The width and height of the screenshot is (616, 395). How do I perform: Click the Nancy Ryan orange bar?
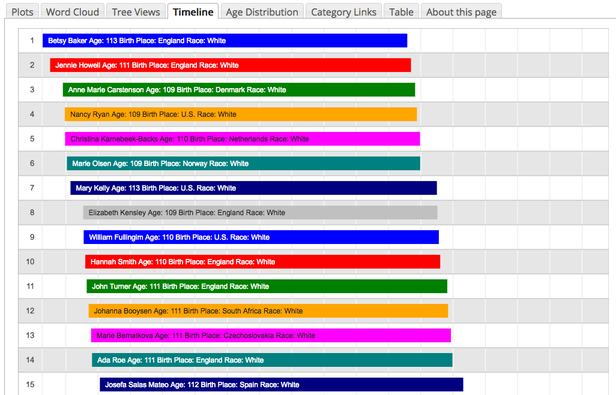(241, 114)
